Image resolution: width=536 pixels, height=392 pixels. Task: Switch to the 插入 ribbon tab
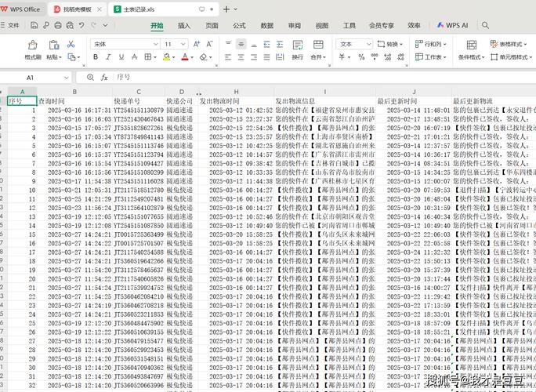(183, 25)
